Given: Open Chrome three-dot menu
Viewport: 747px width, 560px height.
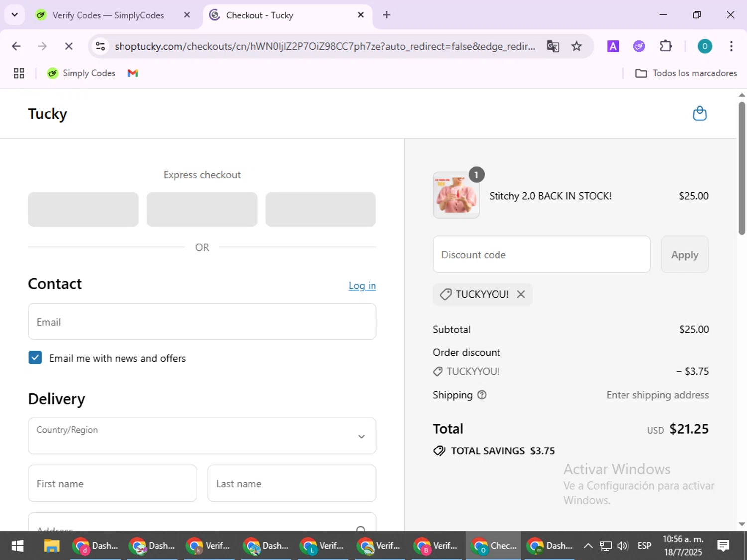Looking at the screenshot, I should coord(731,46).
